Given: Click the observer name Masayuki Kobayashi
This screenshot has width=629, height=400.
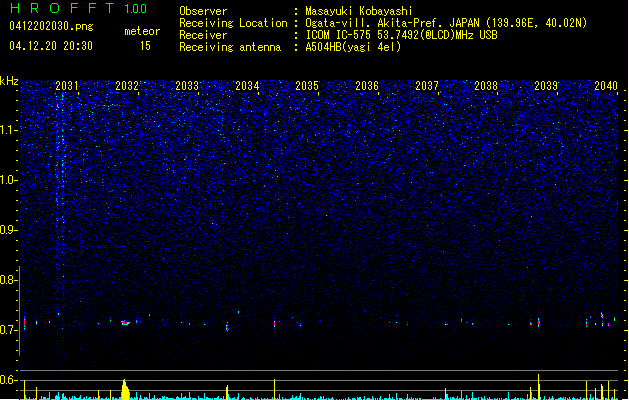Looking at the screenshot, I should pos(359,11).
